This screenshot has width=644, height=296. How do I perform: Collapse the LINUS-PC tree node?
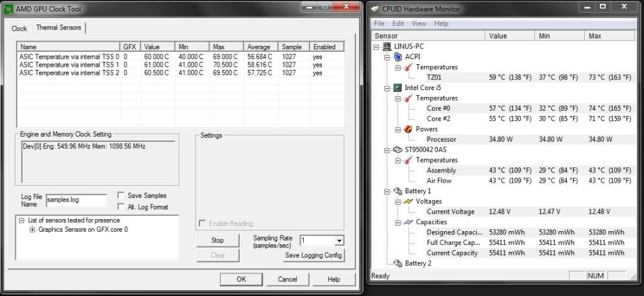pyautogui.click(x=376, y=47)
